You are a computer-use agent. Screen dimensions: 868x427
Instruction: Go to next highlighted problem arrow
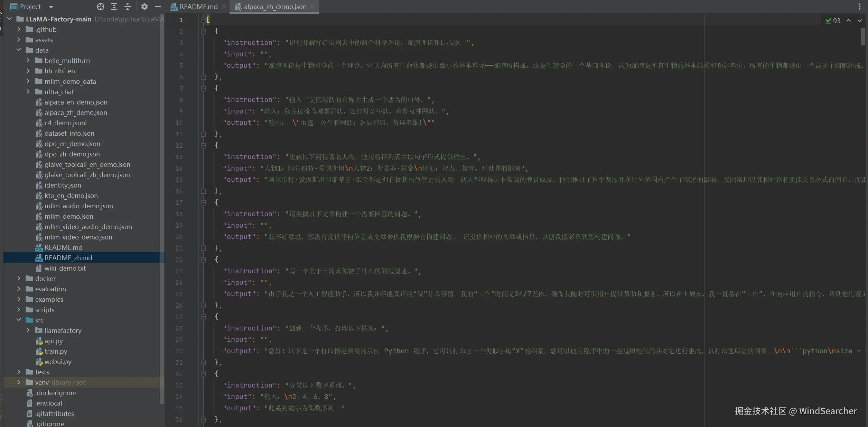pos(859,21)
